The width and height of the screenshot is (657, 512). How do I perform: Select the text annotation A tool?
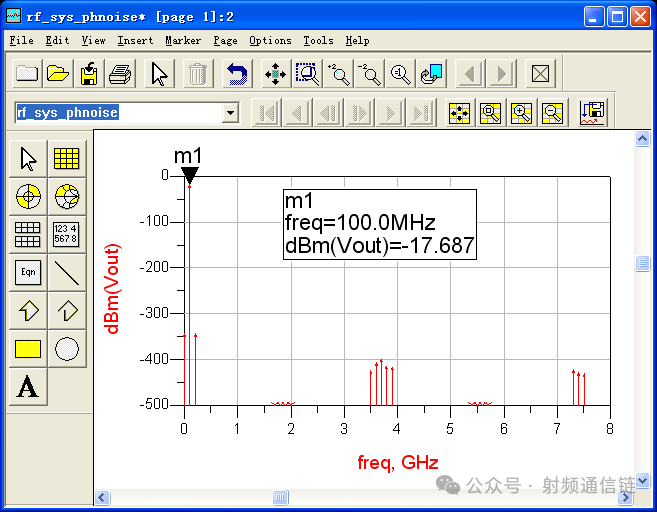(28, 386)
